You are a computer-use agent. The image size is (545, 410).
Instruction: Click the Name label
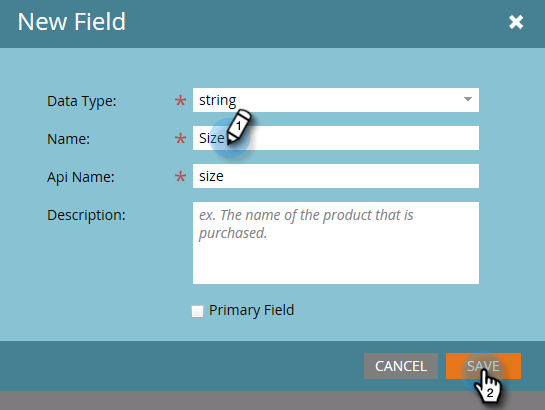coord(68,139)
